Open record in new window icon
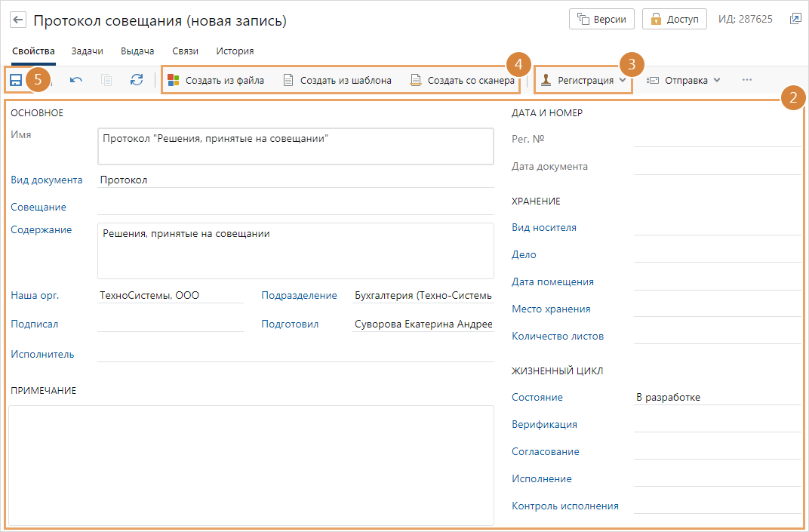The image size is (809, 532). [x=795, y=19]
